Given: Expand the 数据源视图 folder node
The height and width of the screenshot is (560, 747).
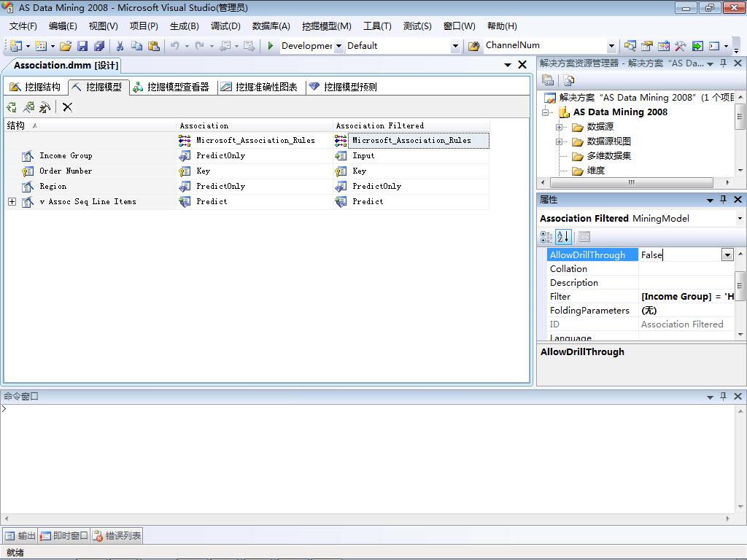Looking at the screenshot, I should [x=559, y=142].
